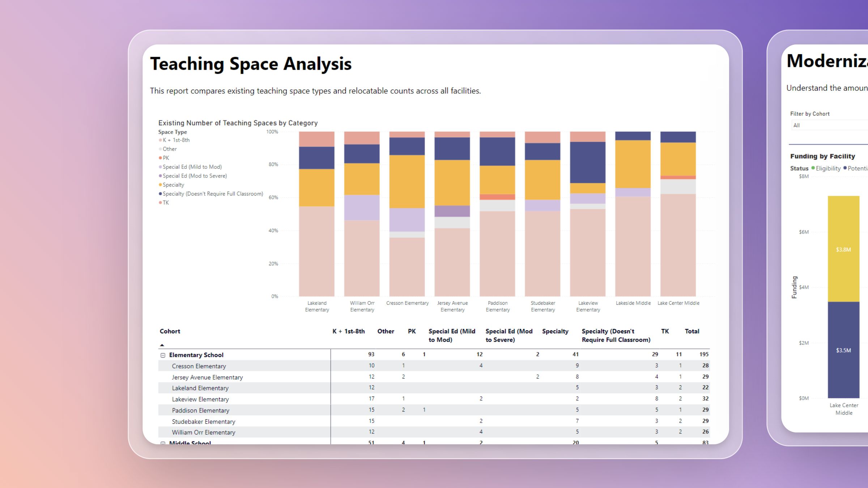Open the Filter by Cohort dropdown
The height and width of the screenshot is (488, 868).
point(828,125)
